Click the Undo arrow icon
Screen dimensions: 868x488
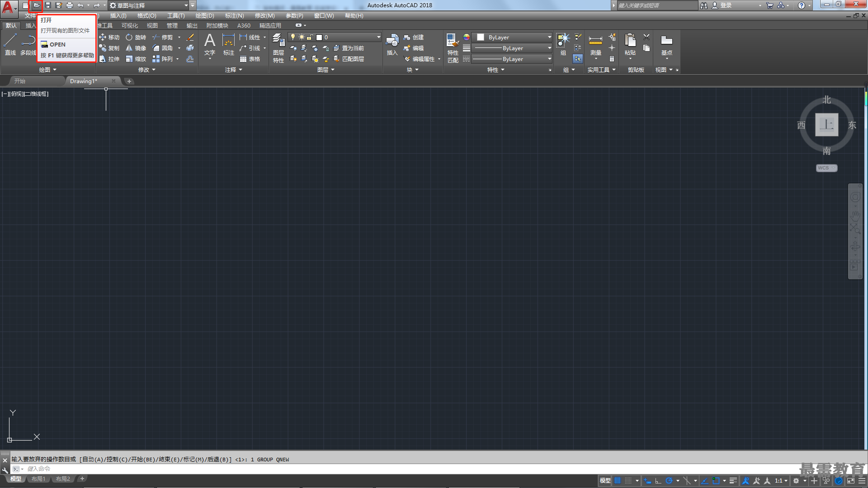point(80,5)
